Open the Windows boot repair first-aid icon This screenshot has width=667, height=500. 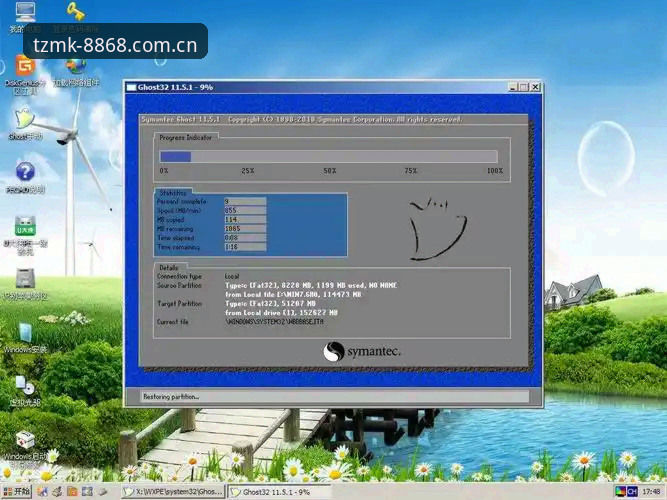[x=25, y=440]
